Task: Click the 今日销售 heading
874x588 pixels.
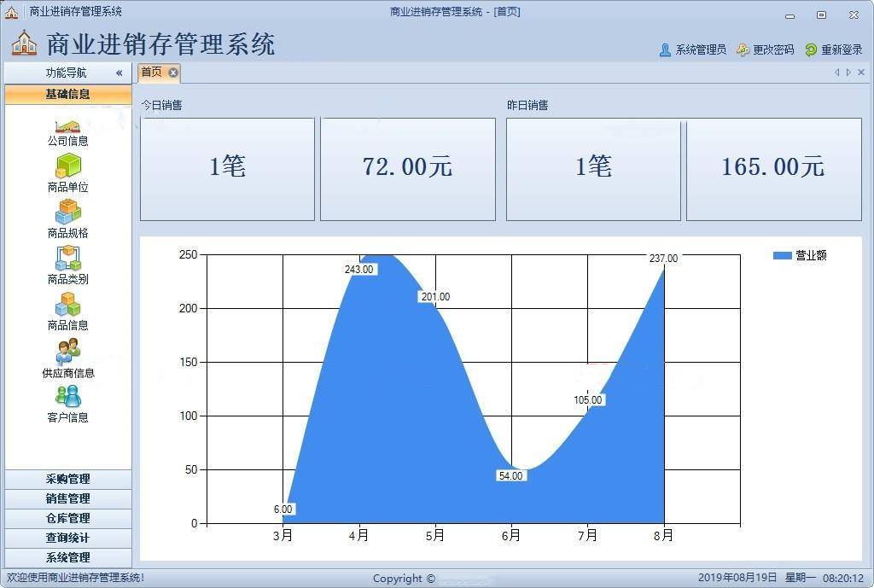Action: [161, 105]
